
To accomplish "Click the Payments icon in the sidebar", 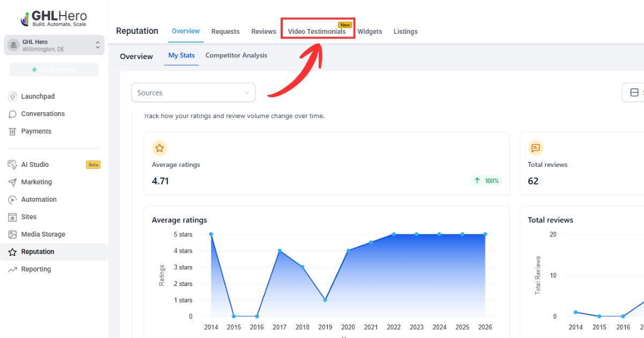I will tap(13, 131).
